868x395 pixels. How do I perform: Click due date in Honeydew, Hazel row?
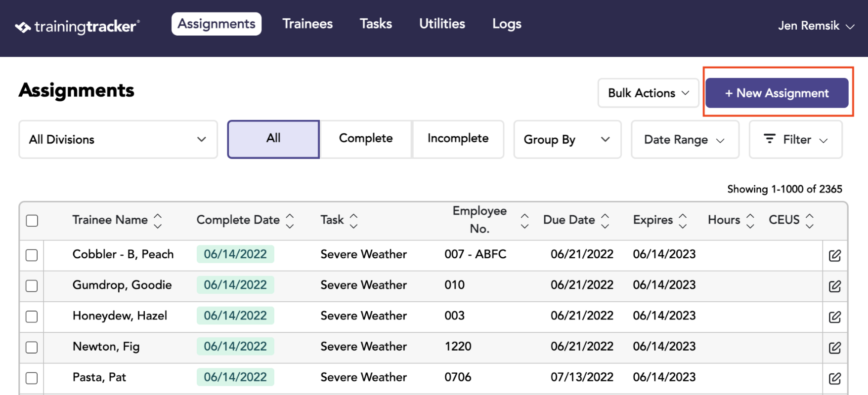pyautogui.click(x=582, y=316)
